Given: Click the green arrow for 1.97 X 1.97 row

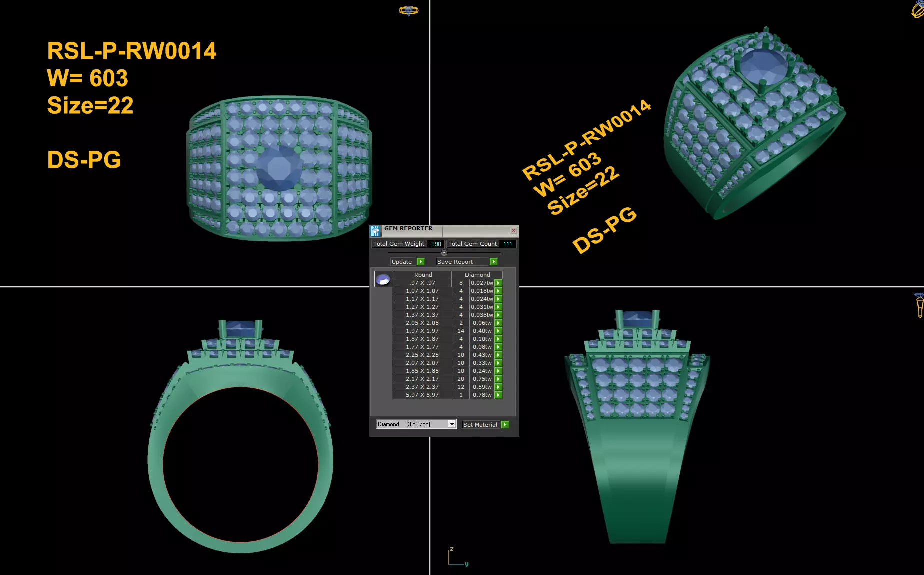Looking at the screenshot, I should 498,331.
